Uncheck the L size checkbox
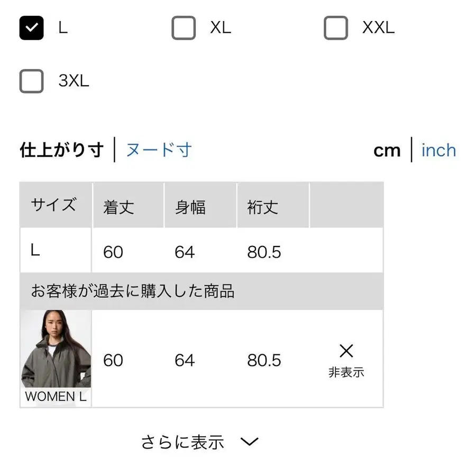Image resolution: width=476 pixels, height=476 pixels. tap(32, 28)
